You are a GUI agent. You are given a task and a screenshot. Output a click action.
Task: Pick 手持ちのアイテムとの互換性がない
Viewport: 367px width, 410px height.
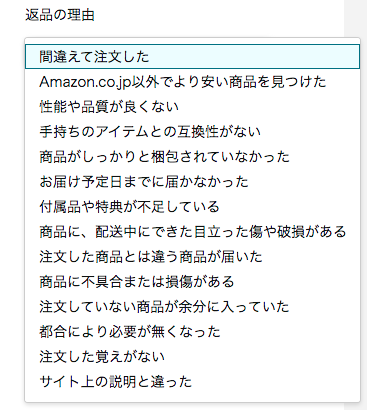[x=192, y=132]
